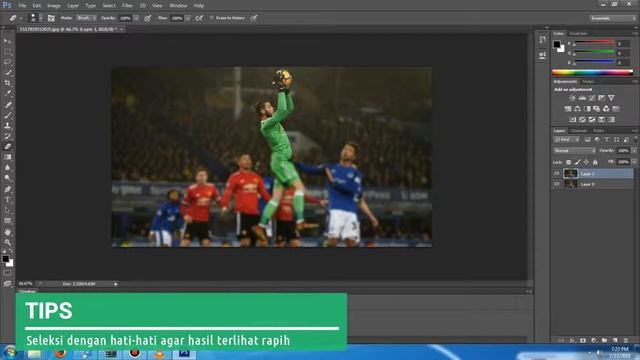
Task: Open the layer blend mode Normal dropdown
Action: click(x=574, y=151)
